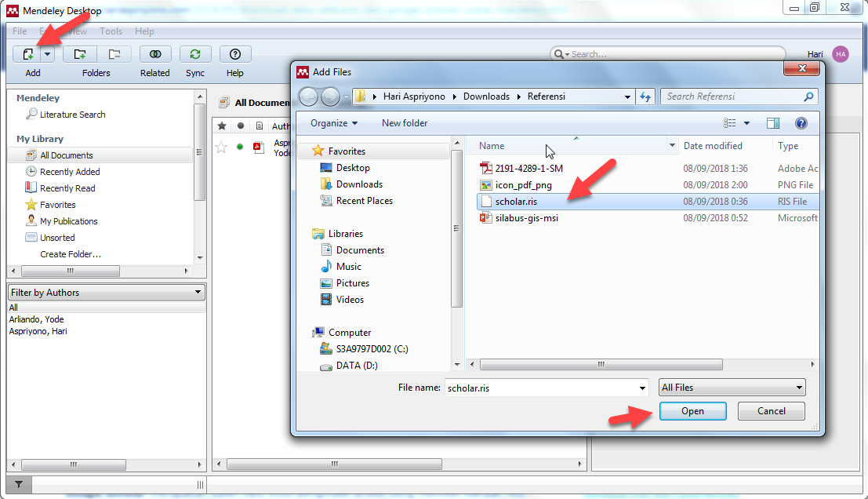Open the Organize menu in dialog
The width and height of the screenshot is (868, 499).
(x=333, y=123)
